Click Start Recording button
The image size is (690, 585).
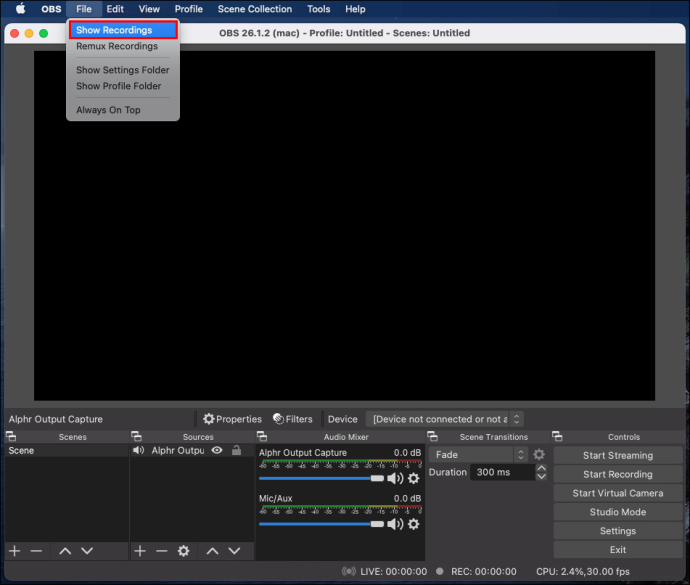(618, 474)
